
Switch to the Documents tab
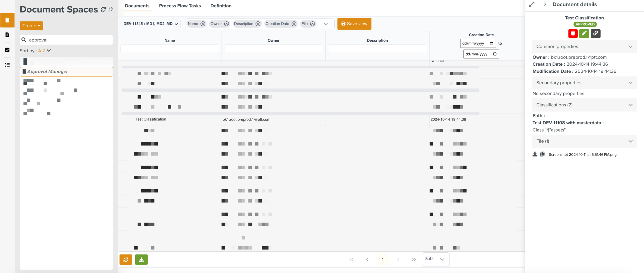[137, 6]
